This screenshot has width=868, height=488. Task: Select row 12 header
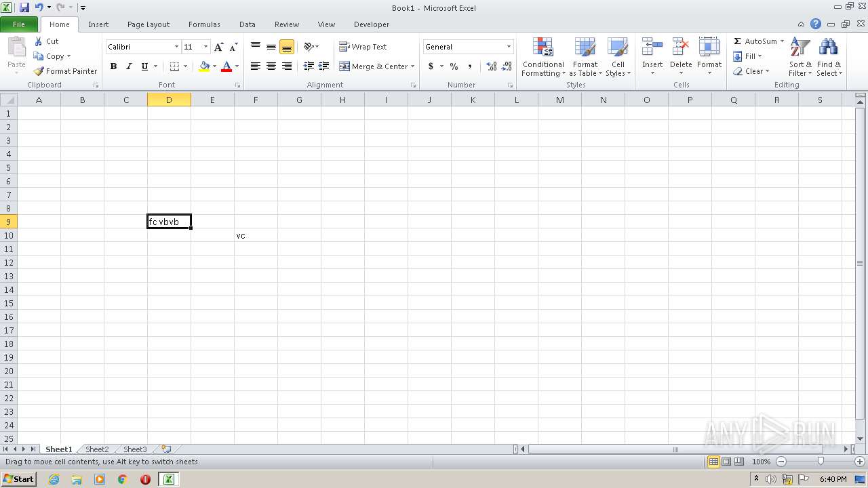point(8,262)
